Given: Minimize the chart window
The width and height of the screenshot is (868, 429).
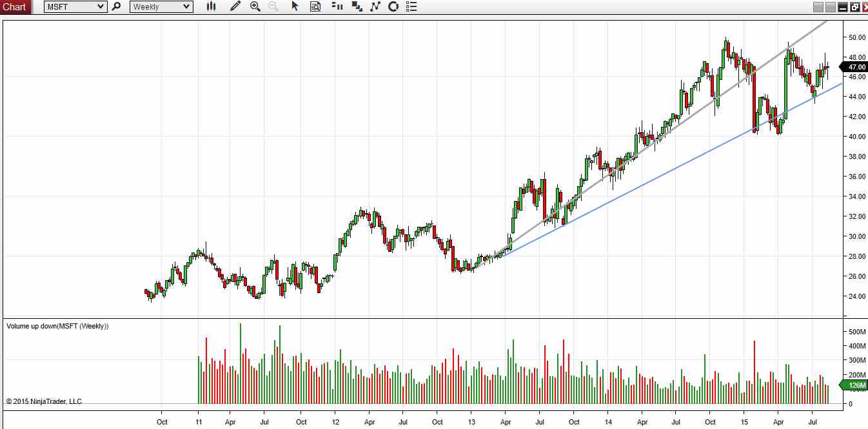Looking at the screenshot, I should coord(843,7).
